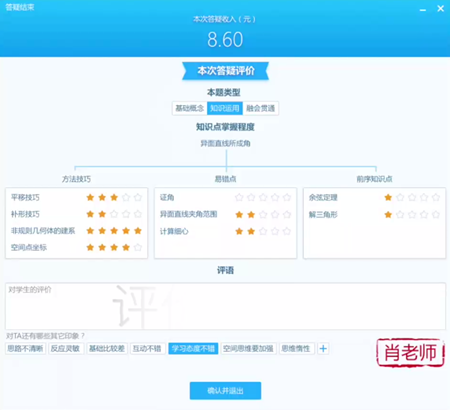Screen dimensions: 450x410
Task: Set 空间点坐标 rating to five stars
Action: coord(138,247)
